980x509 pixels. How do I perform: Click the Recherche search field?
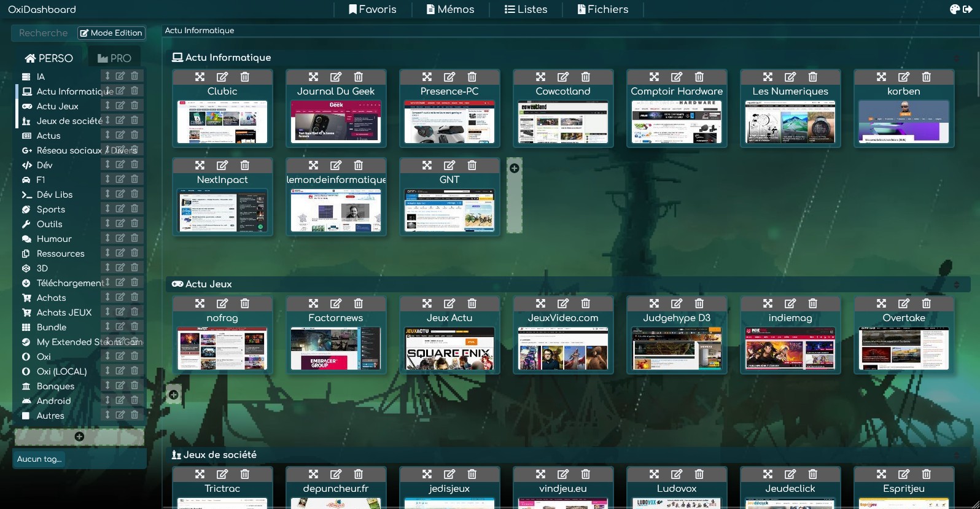(x=44, y=33)
